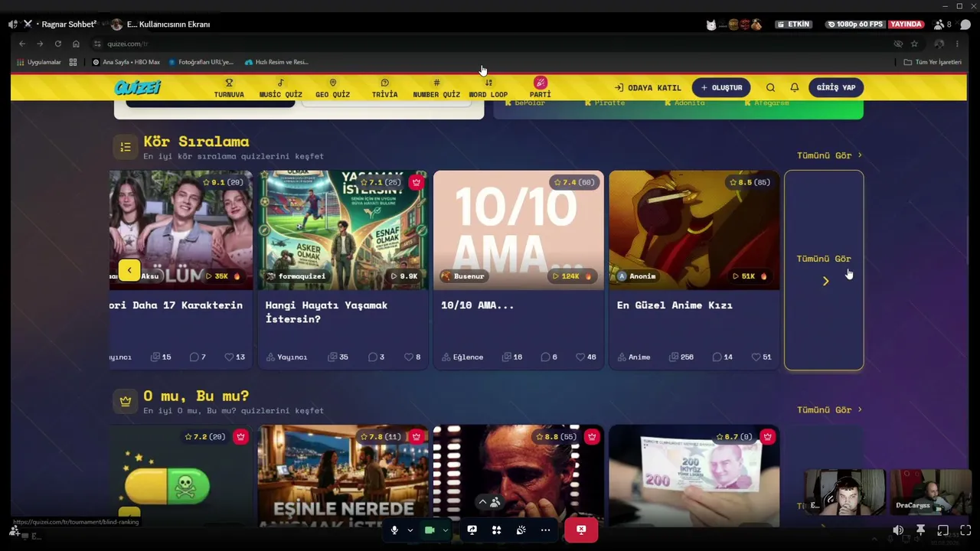Open the Eşinle Nerede quiz thumbnail
This screenshot has width=980, height=551.
point(343,476)
